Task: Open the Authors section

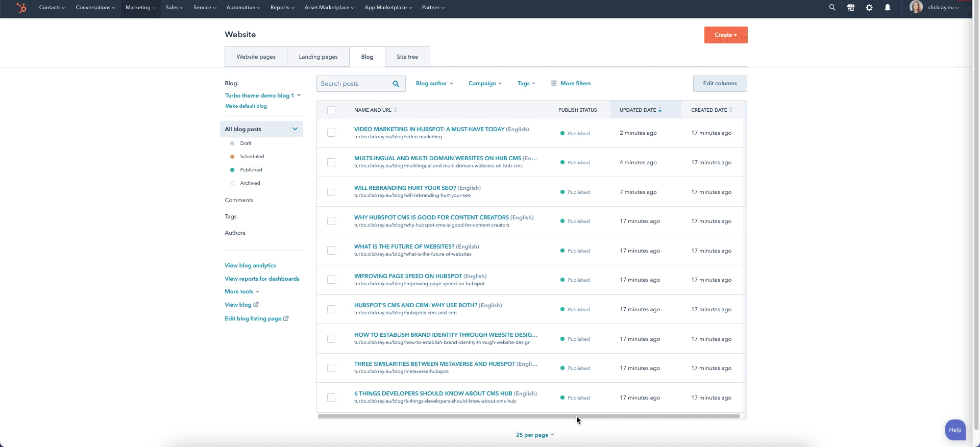Action: tap(235, 233)
